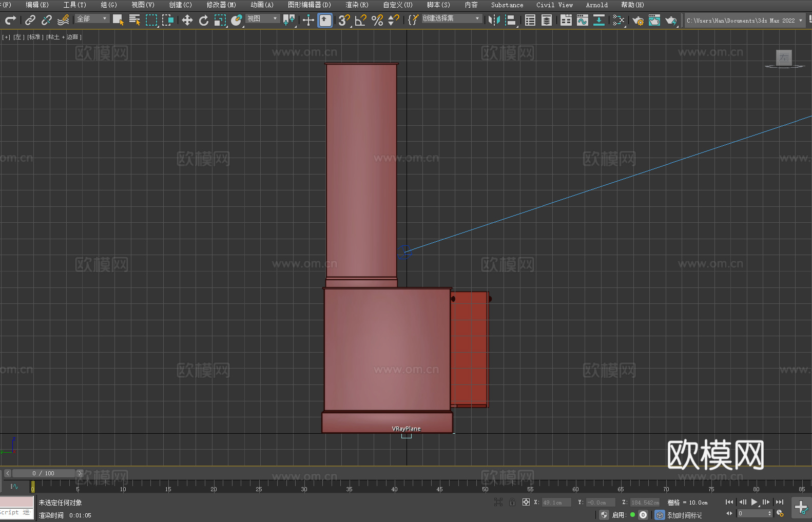Click the [+] viewport general label

point(6,37)
